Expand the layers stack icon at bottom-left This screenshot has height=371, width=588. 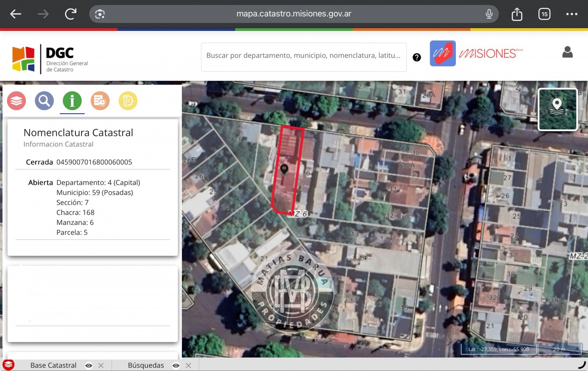point(8,365)
